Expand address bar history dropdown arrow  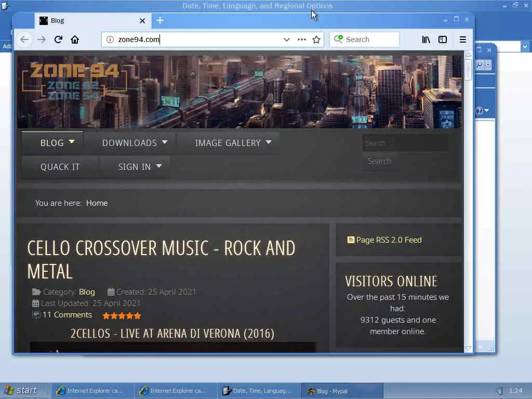pyautogui.click(x=287, y=39)
